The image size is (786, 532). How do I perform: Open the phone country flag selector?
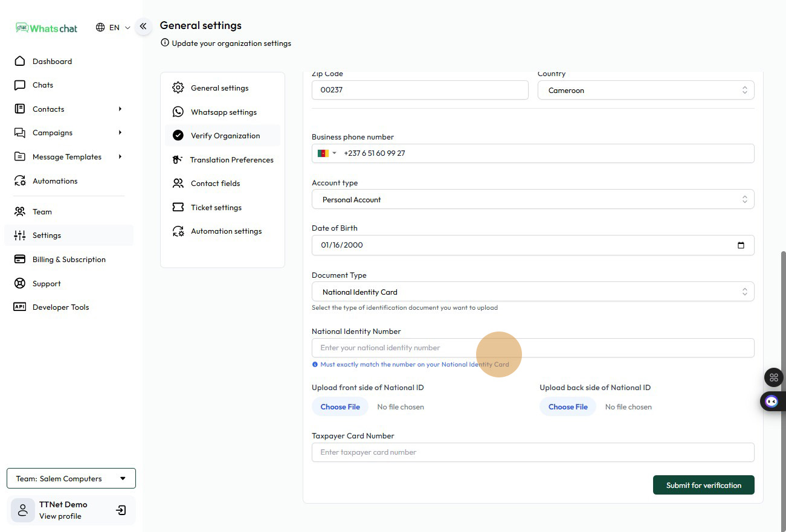327,153
